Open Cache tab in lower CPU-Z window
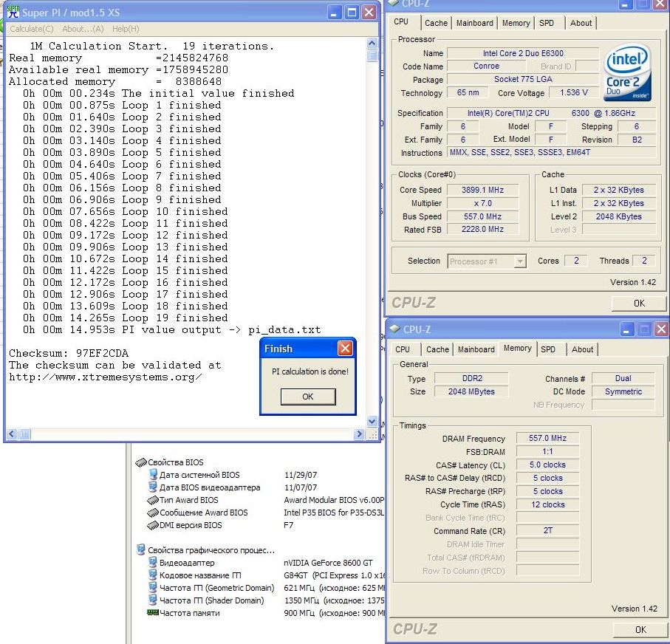Image resolution: width=670 pixels, height=644 pixels. pyautogui.click(x=437, y=349)
